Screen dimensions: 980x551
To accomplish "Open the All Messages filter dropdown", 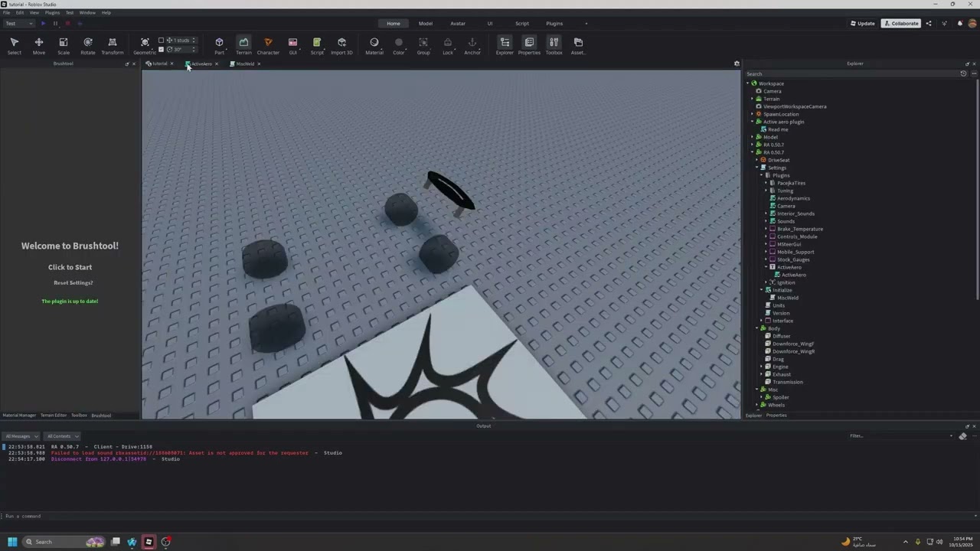I will (x=22, y=436).
